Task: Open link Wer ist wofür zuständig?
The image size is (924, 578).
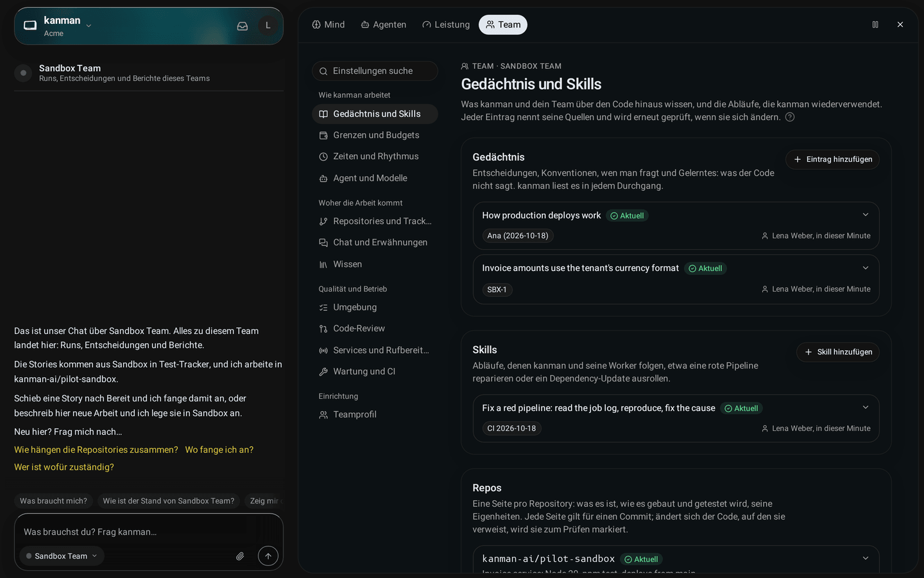Action: tap(64, 467)
